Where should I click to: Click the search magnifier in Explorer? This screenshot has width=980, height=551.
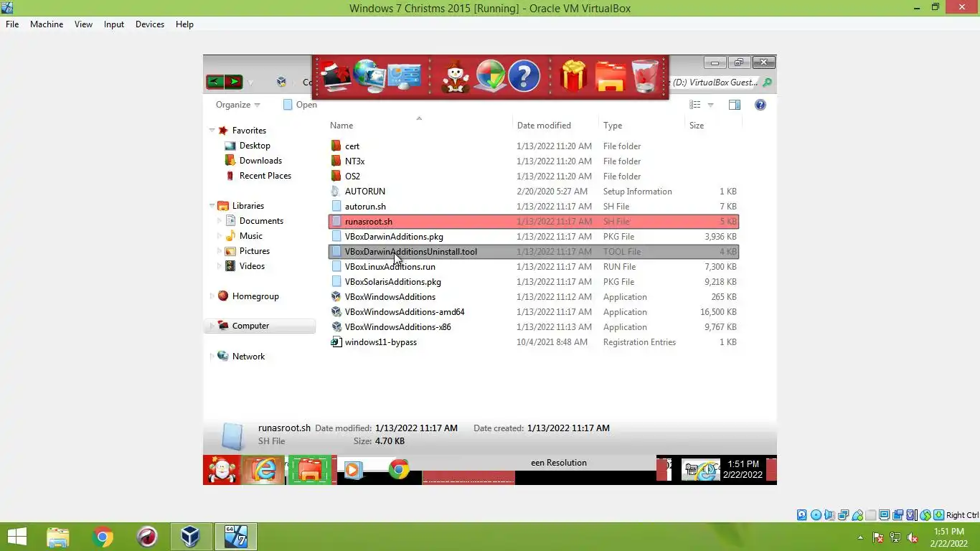[x=767, y=83]
